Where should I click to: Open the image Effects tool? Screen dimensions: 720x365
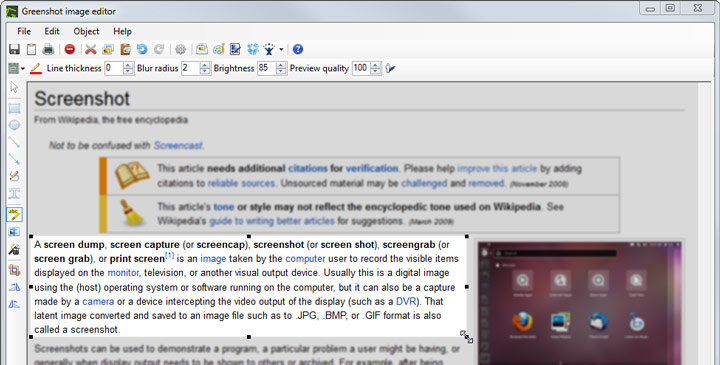[x=14, y=249]
